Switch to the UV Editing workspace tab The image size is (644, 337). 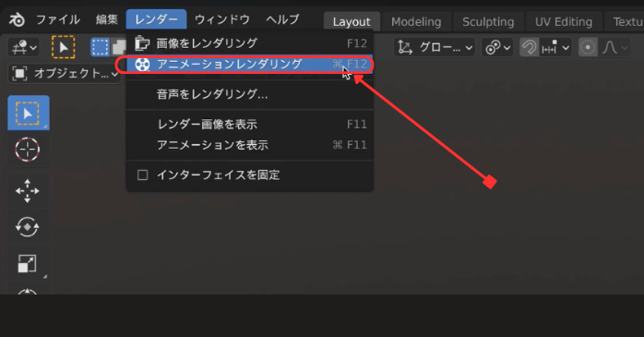(564, 22)
